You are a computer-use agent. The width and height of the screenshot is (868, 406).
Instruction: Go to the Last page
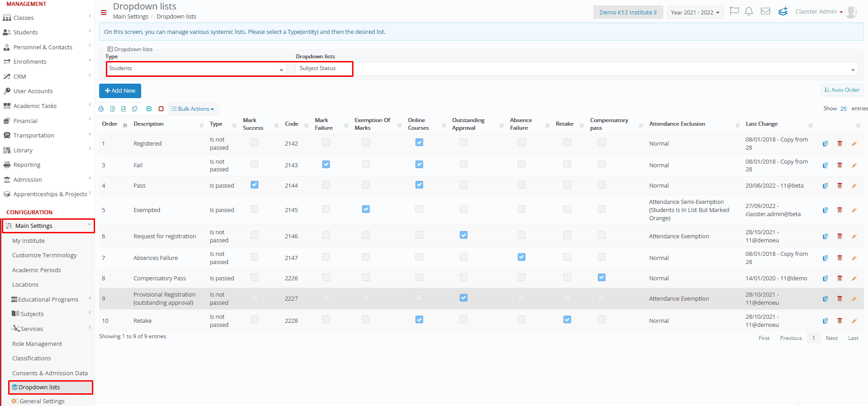(853, 338)
